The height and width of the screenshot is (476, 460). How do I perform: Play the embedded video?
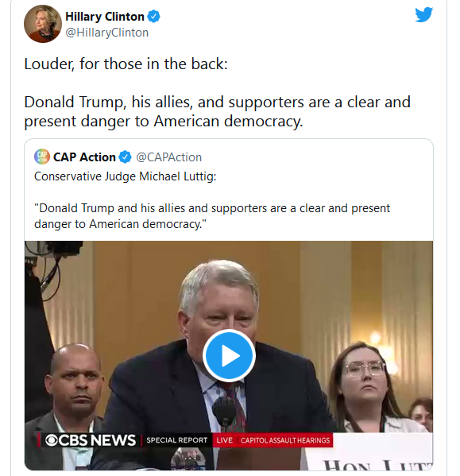click(229, 355)
